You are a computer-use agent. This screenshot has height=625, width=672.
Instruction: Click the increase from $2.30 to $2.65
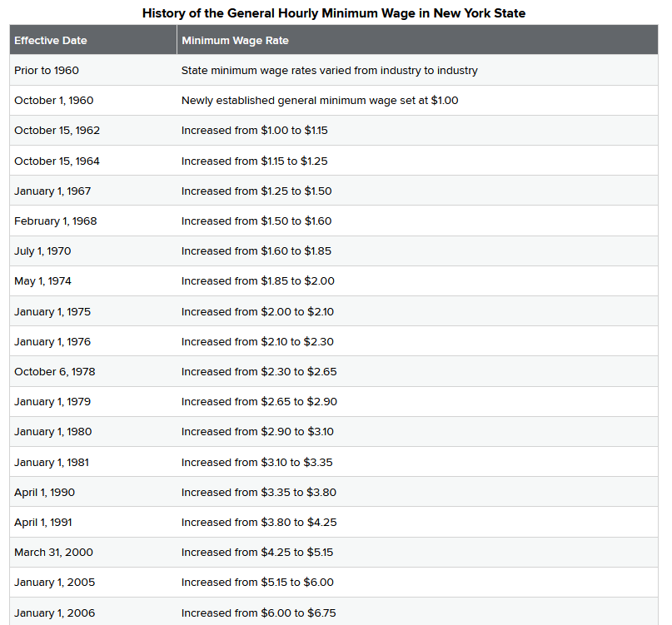[x=259, y=372]
